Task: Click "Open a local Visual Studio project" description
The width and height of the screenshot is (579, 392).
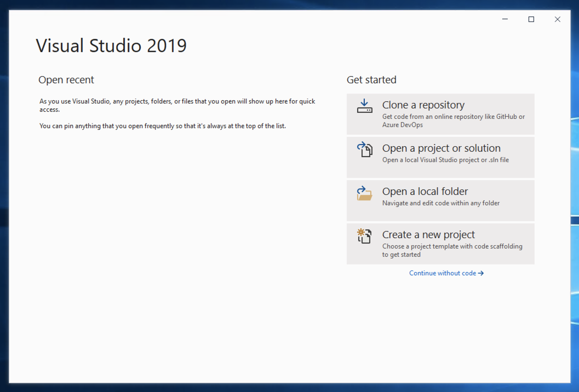Action: [445, 160]
